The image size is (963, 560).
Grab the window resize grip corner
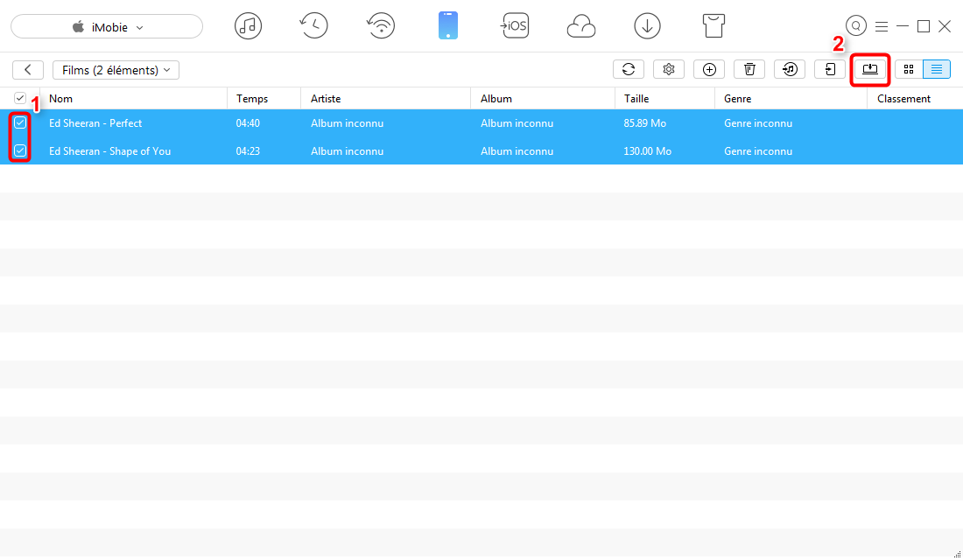point(957,554)
